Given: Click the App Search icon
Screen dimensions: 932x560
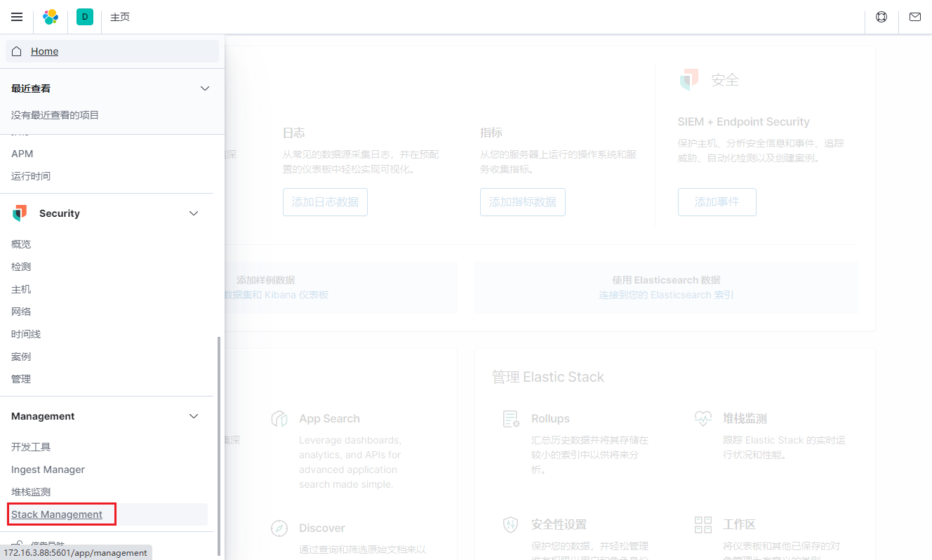Looking at the screenshot, I should coord(279,419).
